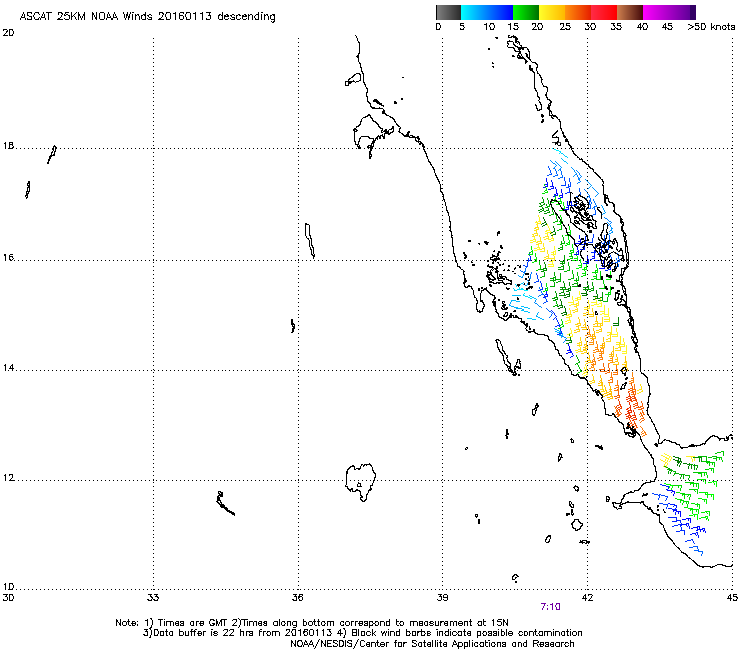
Task: Click the longitude label '33'
Action: coord(153,598)
